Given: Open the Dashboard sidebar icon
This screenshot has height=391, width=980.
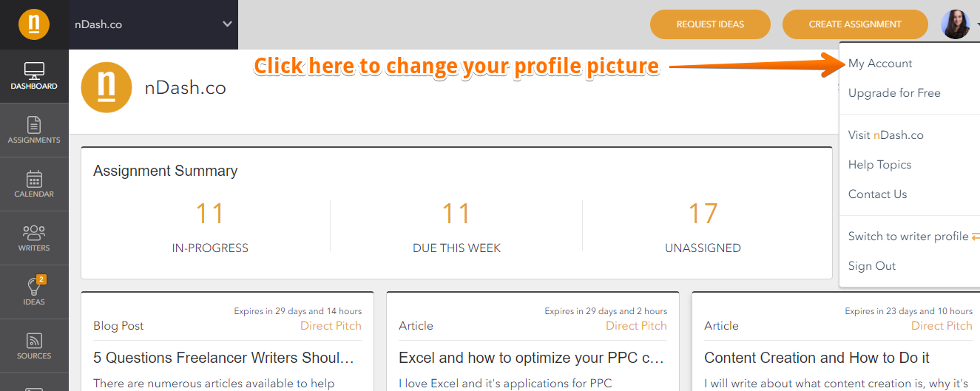Looking at the screenshot, I should coord(34,76).
